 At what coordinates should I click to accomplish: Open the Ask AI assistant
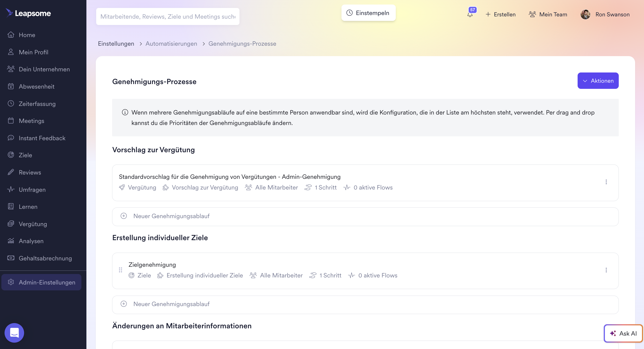coord(623,333)
